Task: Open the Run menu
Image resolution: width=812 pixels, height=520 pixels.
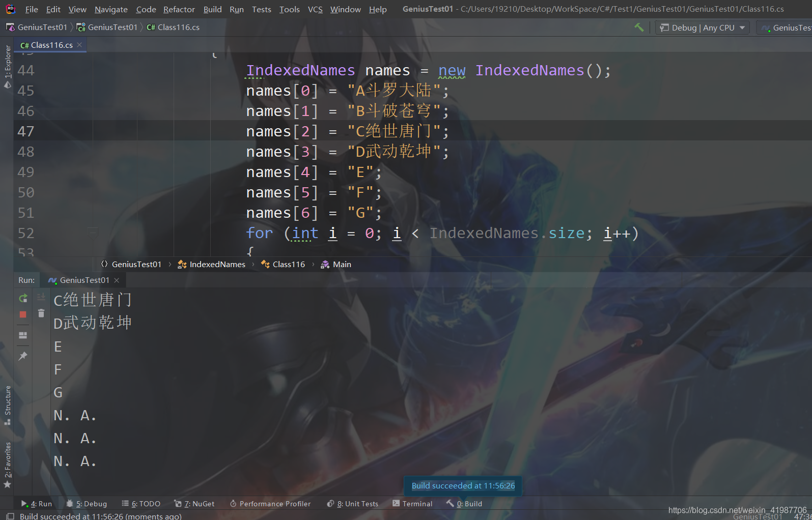Action: pos(237,9)
